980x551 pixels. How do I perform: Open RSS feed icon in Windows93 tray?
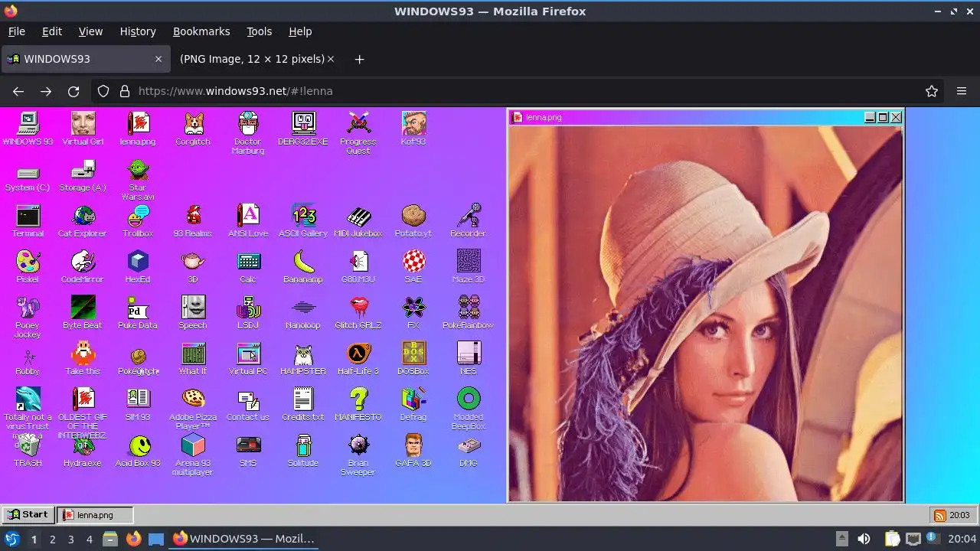click(x=939, y=516)
